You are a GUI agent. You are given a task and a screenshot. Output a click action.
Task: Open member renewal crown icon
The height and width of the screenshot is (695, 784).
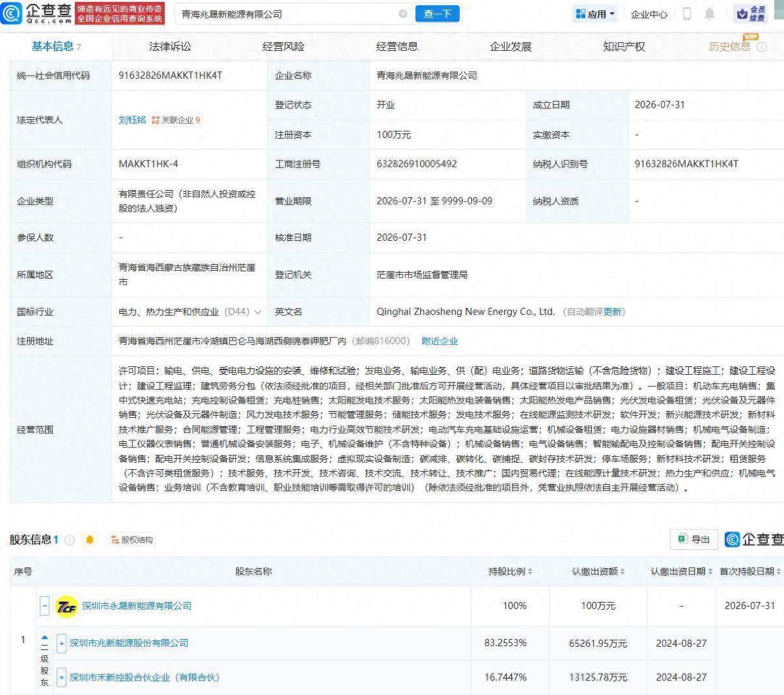(750, 14)
